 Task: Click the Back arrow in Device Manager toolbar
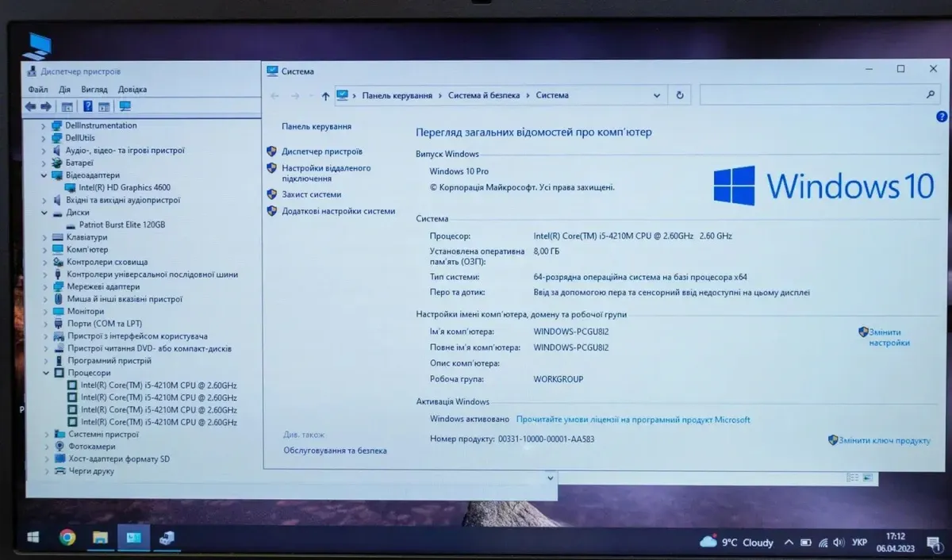click(30, 106)
